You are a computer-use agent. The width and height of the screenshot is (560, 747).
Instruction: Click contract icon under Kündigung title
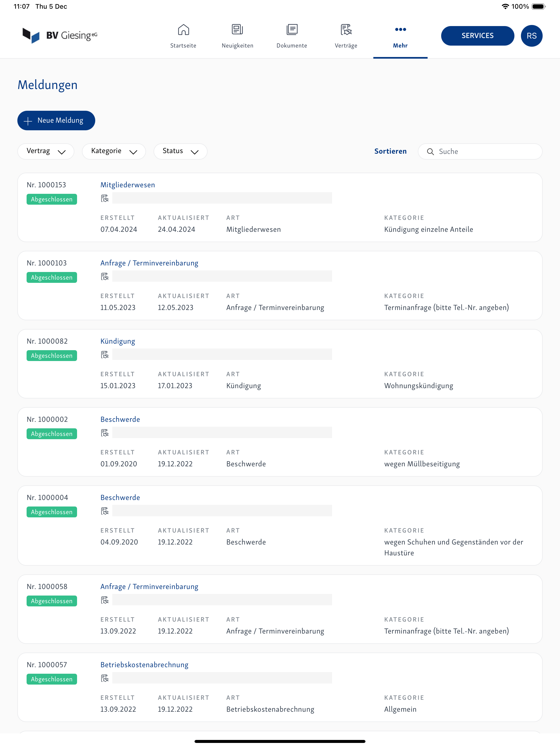pyautogui.click(x=105, y=354)
